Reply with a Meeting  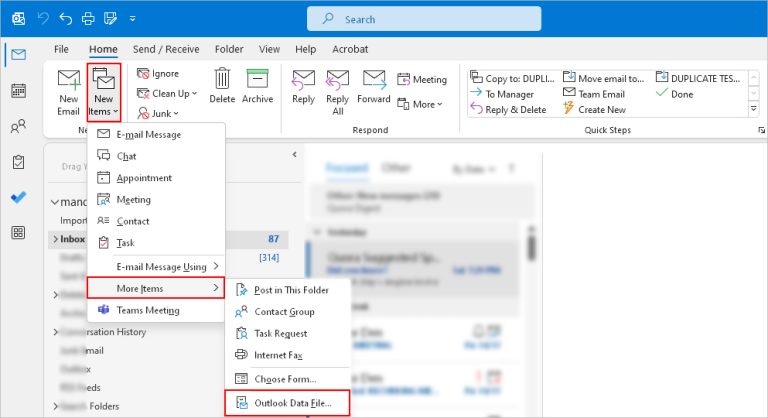click(x=422, y=79)
